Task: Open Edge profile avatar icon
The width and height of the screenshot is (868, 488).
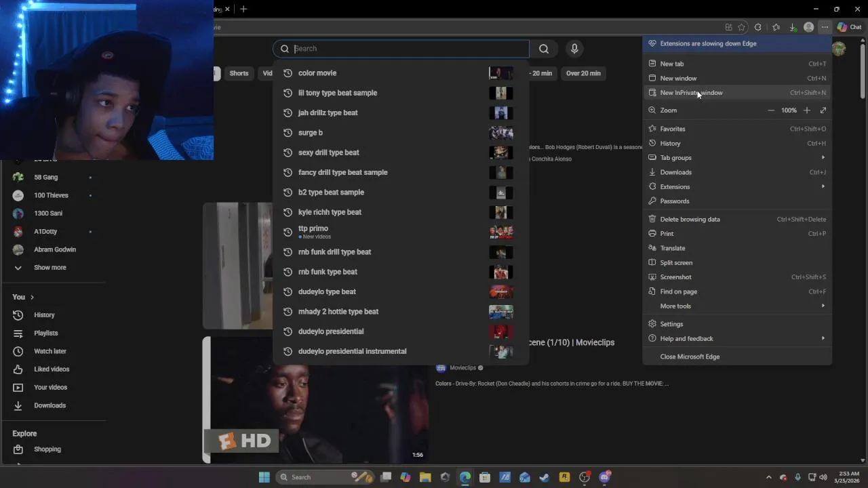Action: point(808,27)
